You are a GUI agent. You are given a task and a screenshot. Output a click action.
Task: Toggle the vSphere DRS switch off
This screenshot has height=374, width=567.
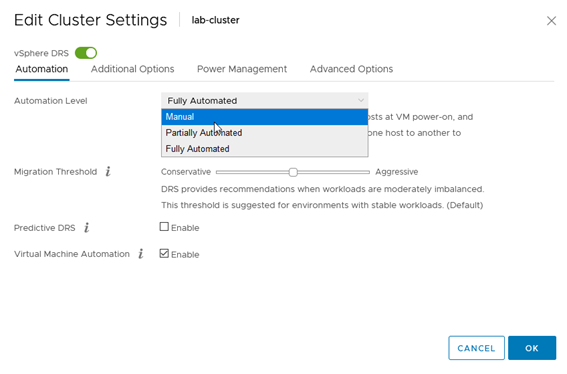pos(86,53)
